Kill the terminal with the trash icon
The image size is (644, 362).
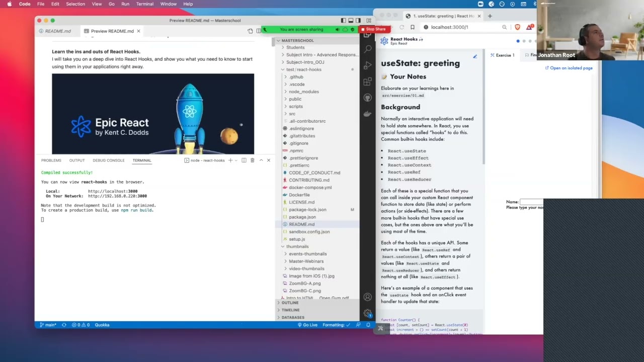click(252, 160)
